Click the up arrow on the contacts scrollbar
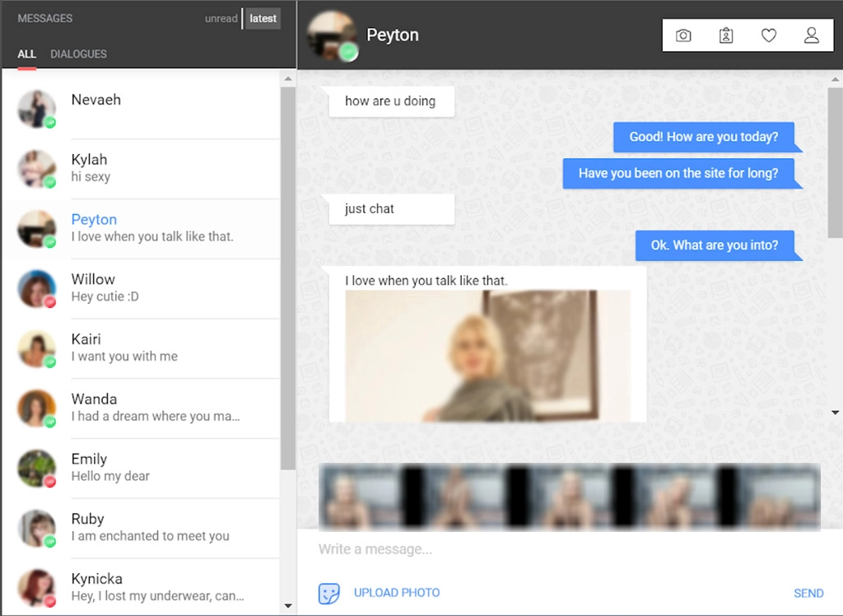Viewport: 843px width, 616px height. [288, 78]
